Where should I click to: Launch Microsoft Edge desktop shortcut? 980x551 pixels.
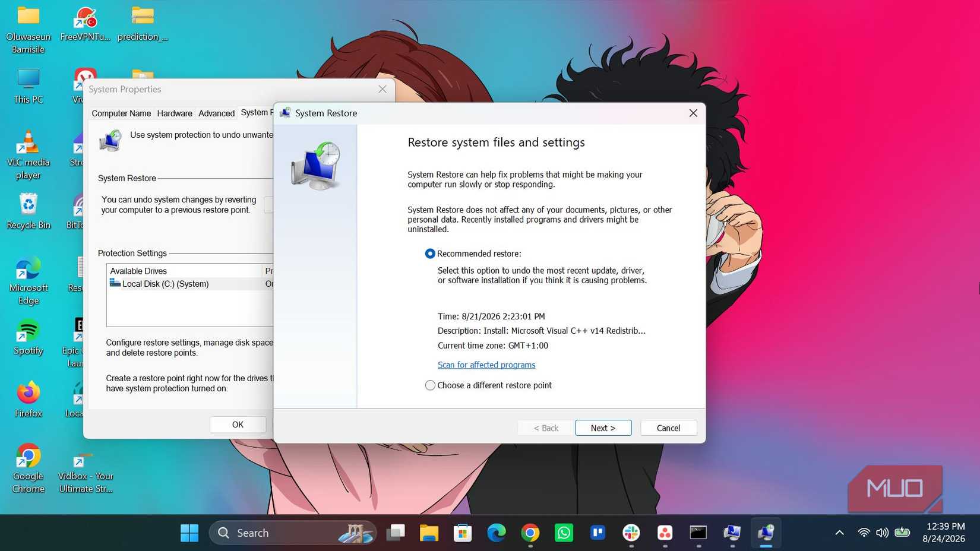pyautogui.click(x=29, y=281)
